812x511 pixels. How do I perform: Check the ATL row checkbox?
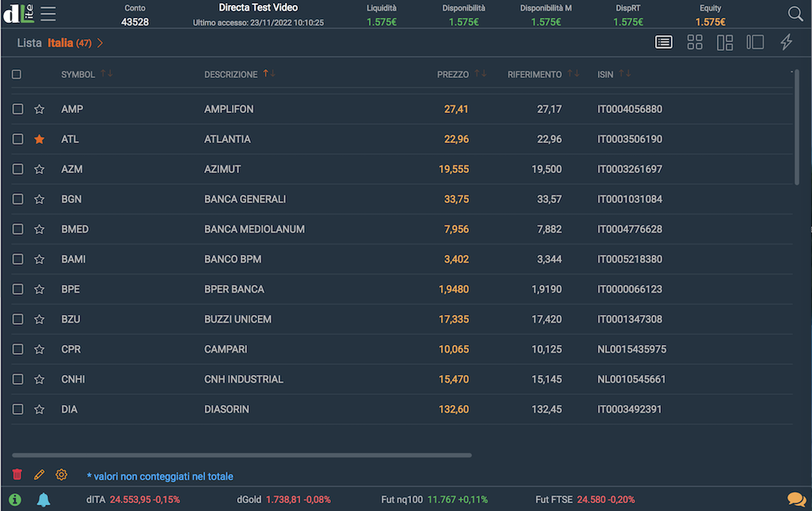tap(18, 139)
